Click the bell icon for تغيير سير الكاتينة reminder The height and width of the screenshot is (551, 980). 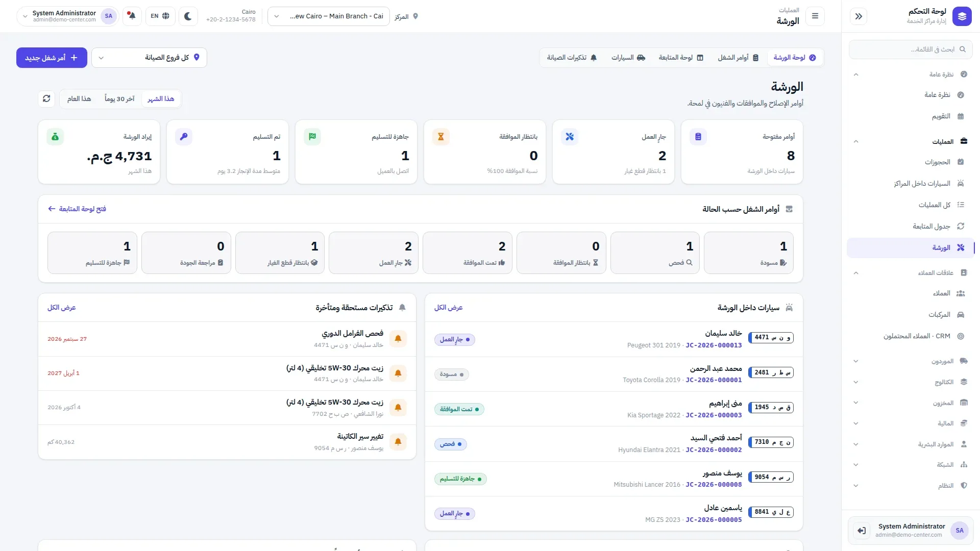click(398, 442)
